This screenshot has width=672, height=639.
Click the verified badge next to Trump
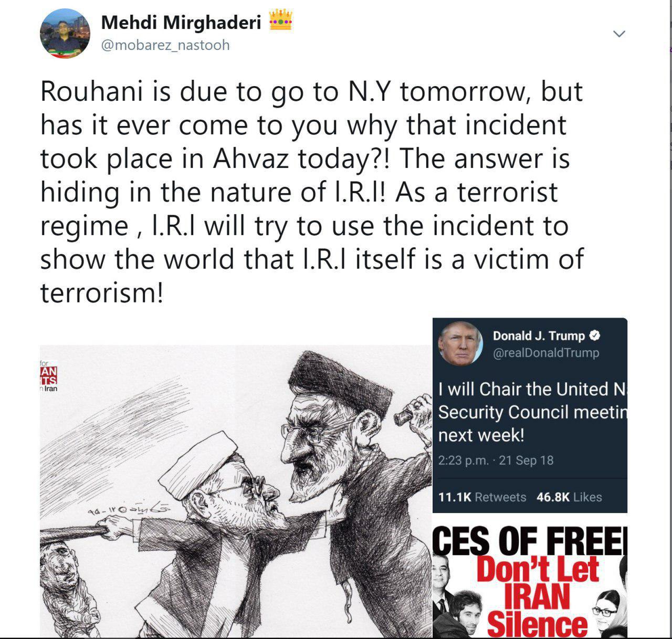click(595, 336)
